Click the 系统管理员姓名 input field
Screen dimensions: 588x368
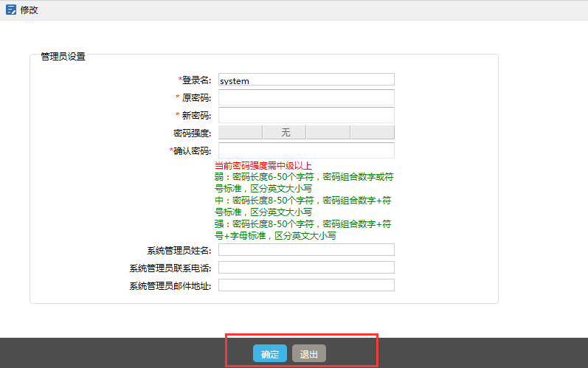click(306, 250)
